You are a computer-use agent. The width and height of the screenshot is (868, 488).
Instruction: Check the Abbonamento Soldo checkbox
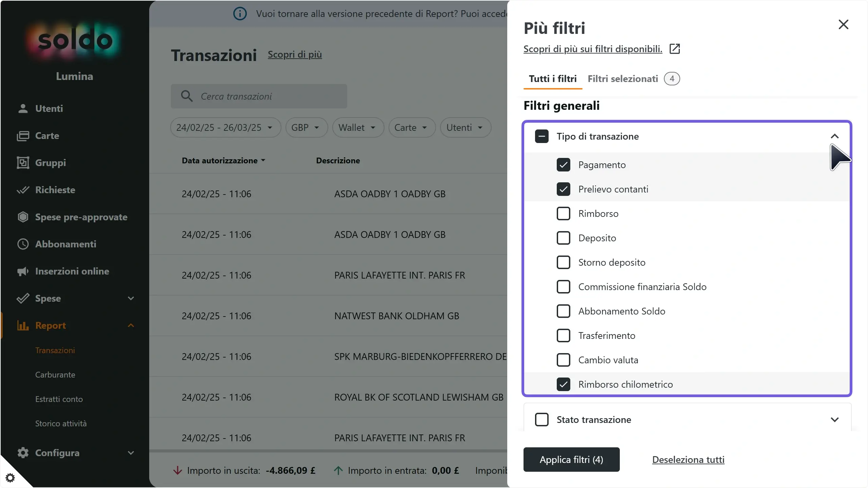(563, 311)
